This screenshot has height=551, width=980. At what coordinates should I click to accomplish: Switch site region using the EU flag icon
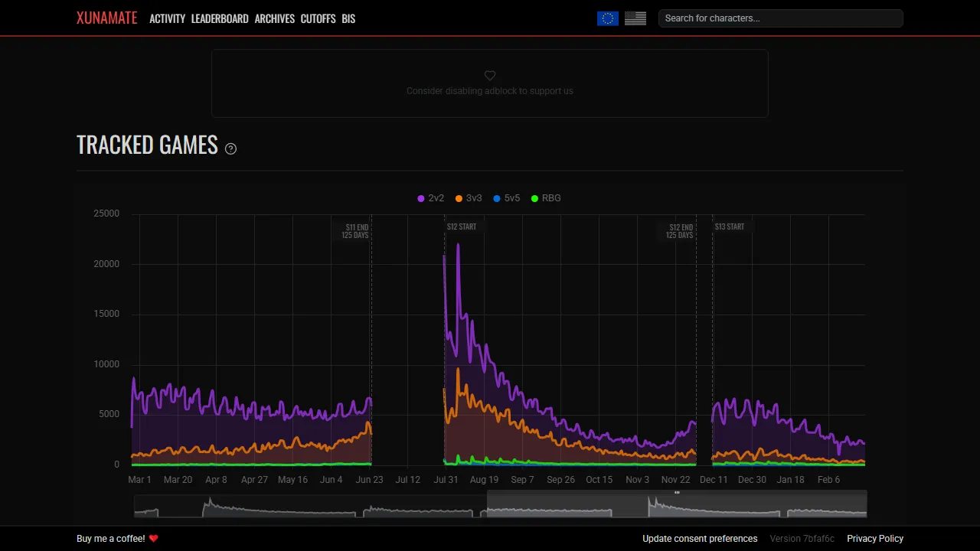[x=607, y=18]
